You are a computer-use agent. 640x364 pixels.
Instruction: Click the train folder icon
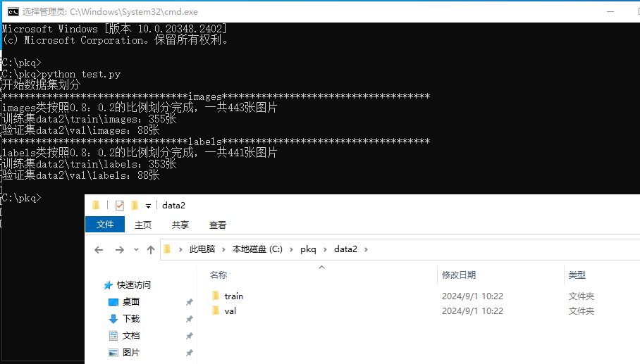216,296
